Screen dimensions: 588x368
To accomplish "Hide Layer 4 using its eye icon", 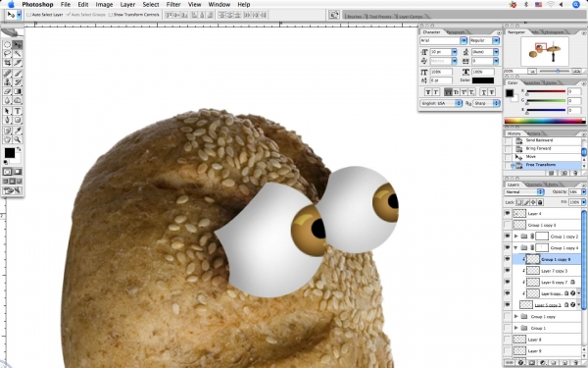I will [508, 213].
